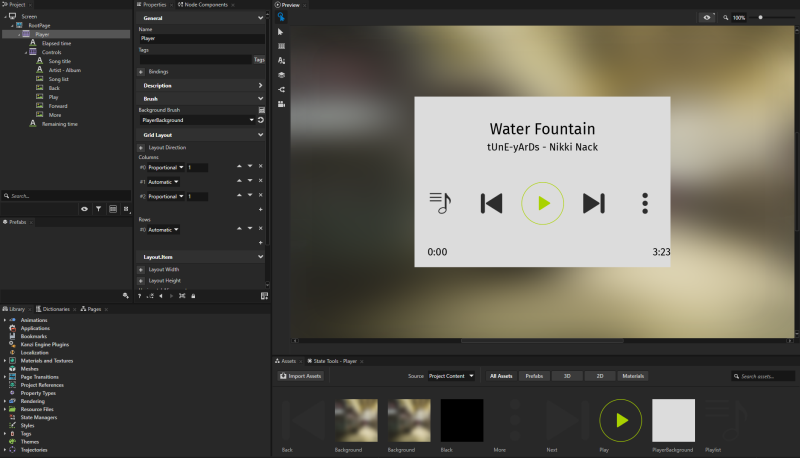
Task: Click the Play button in the preview
Action: click(x=542, y=203)
